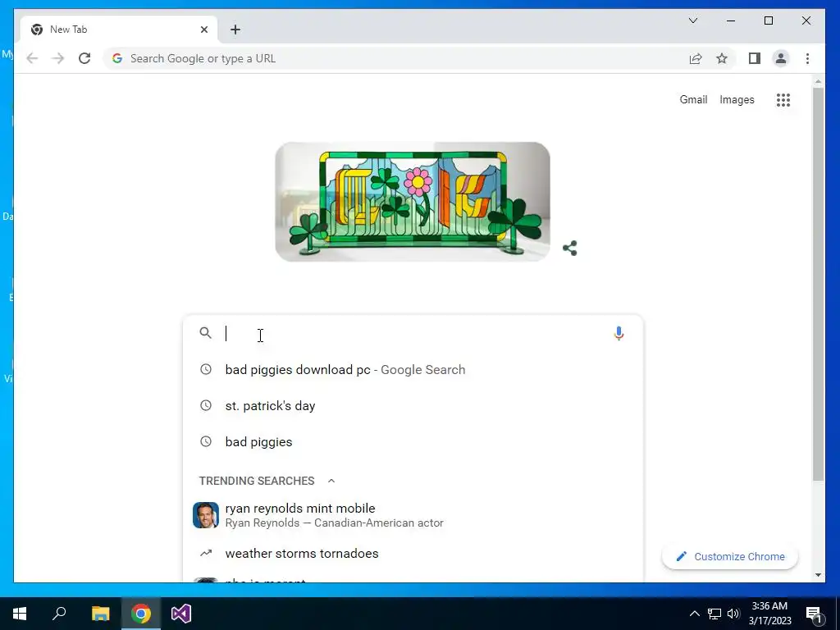
Task: Select the New Tab tab
Action: coord(119,30)
